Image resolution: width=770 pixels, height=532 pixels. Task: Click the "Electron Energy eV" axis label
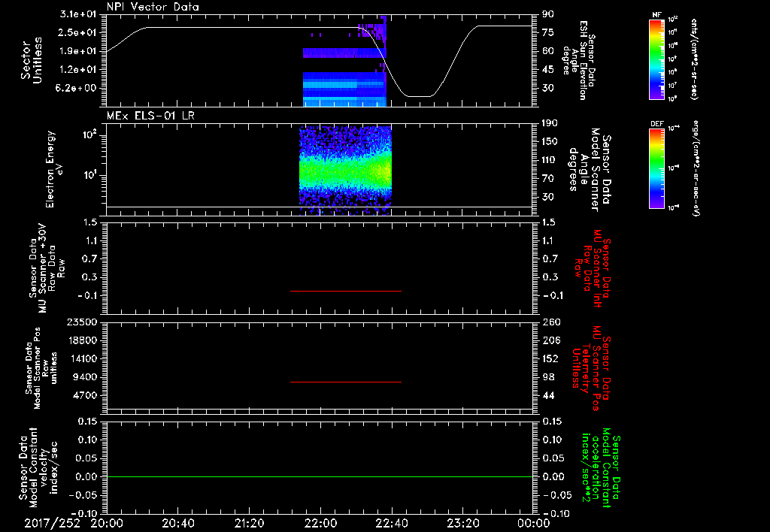click(x=54, y=169)
